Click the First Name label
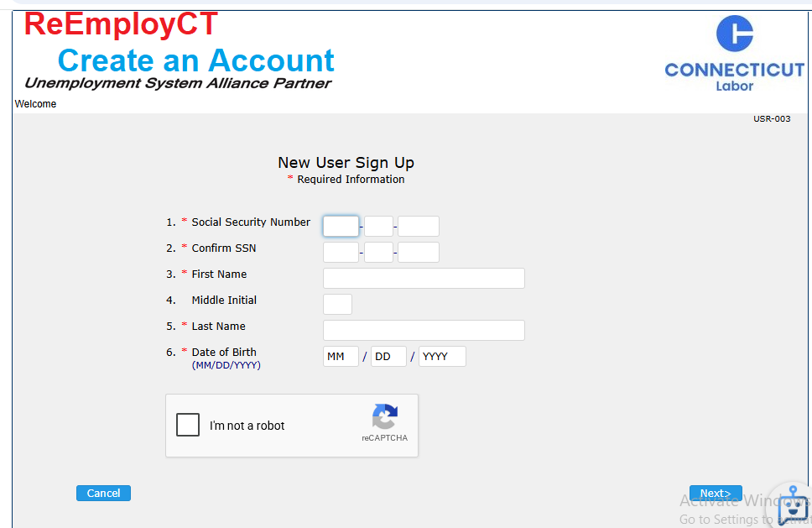 click(x=219, y=274)
